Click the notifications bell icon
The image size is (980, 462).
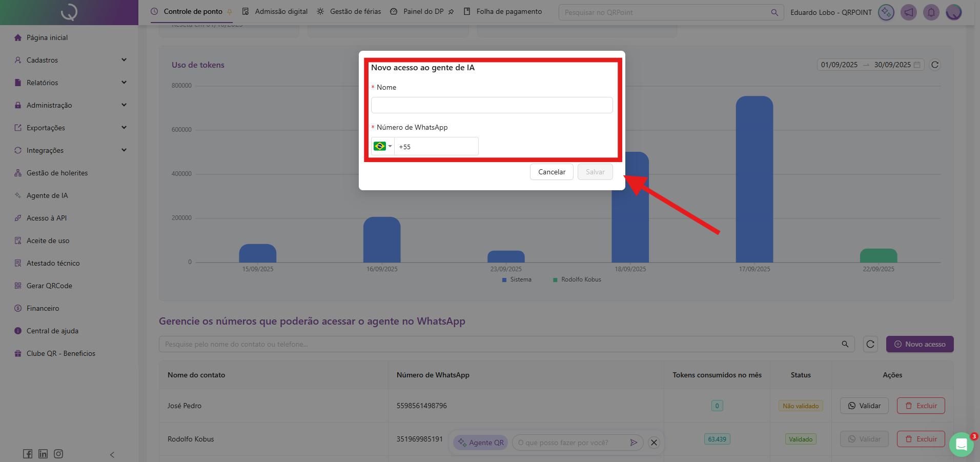pos(931,12)
